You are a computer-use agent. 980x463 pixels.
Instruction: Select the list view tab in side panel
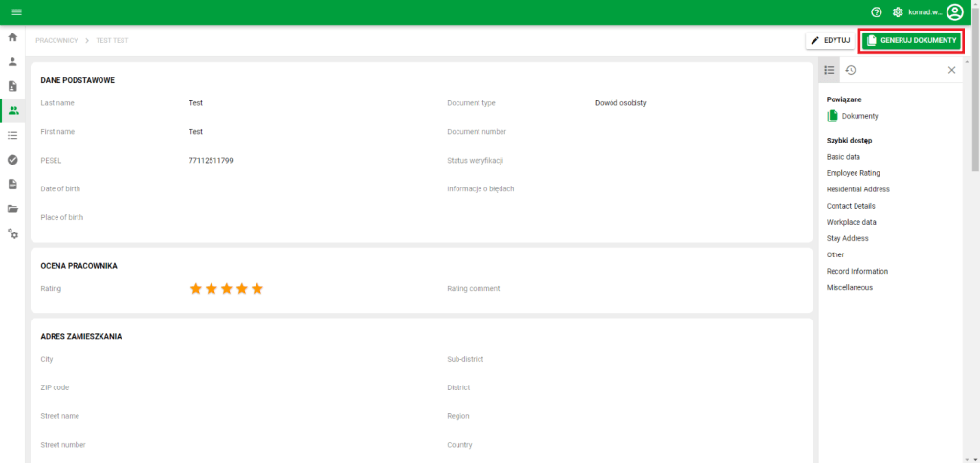click(829, 70)
